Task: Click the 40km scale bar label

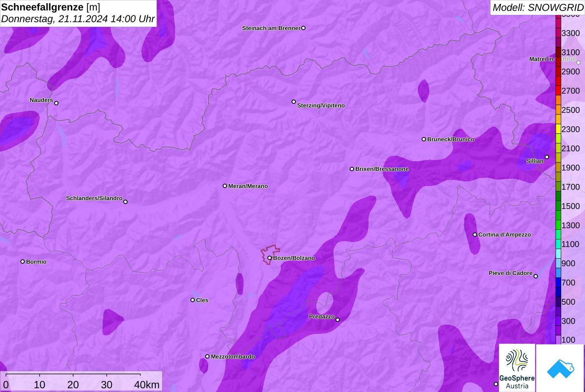Action: pos(147,384)
